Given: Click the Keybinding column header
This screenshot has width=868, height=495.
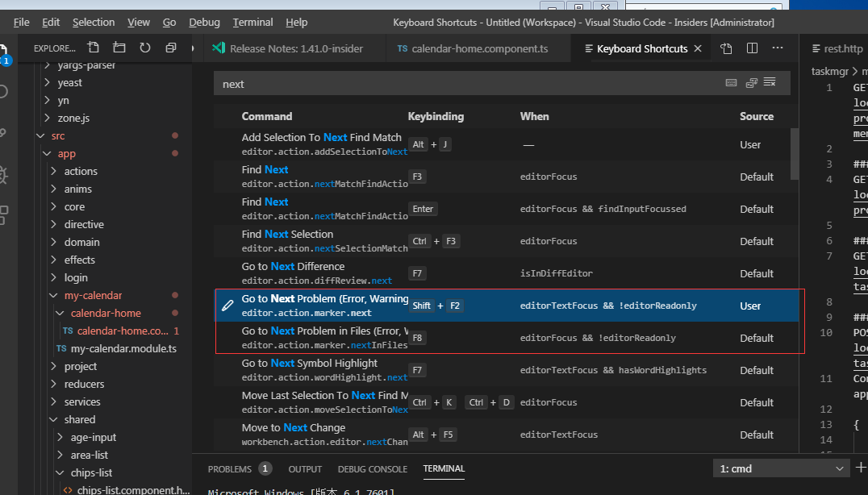Looking at the screenshot, I should (x=436, y=116).
